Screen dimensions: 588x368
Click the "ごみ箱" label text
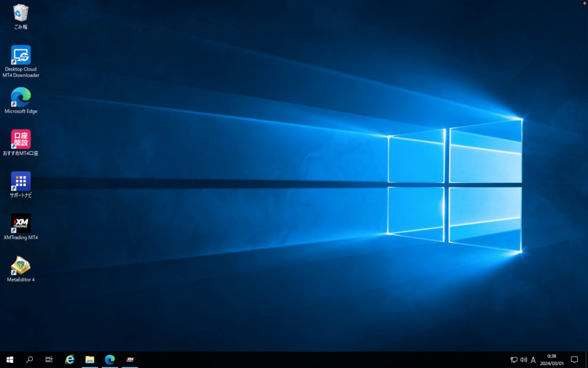click(21, 27)
